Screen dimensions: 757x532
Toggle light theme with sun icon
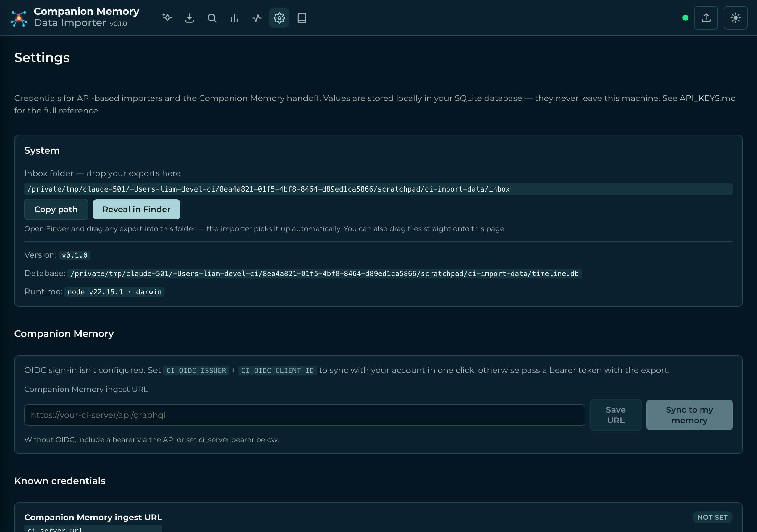735,18
